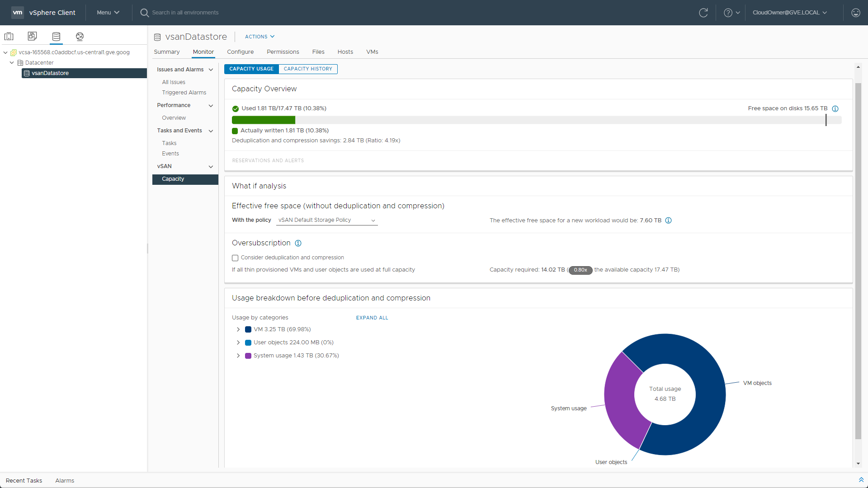
Task: Click the vCenter server icon in tree
Action: [x=14, y=52]
